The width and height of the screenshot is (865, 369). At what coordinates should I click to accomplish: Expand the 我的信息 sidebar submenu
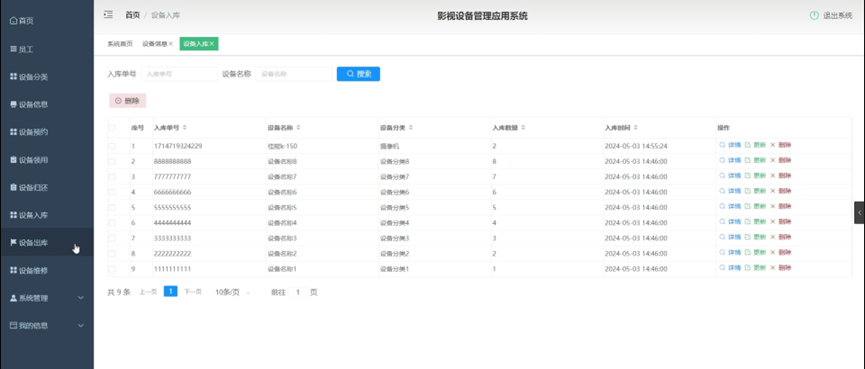47,325
